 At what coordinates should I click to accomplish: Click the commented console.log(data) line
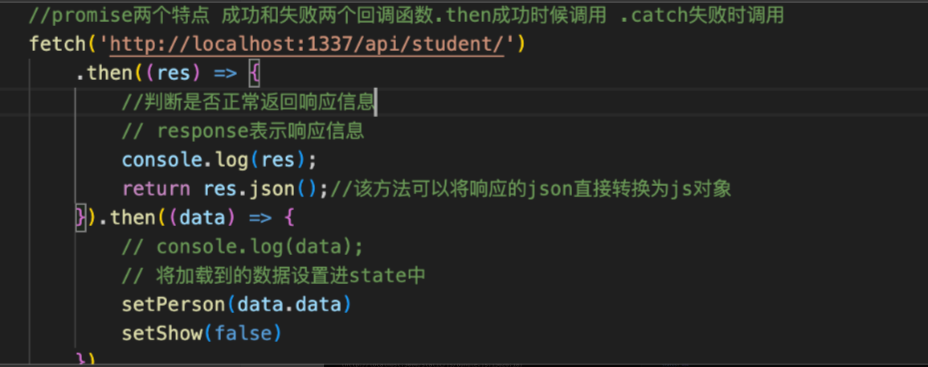pos(243,247)
